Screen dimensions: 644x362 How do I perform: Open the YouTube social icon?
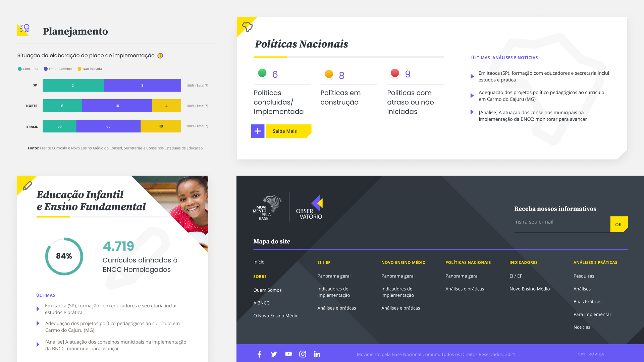pyautogui.click(x=288, y=354)
